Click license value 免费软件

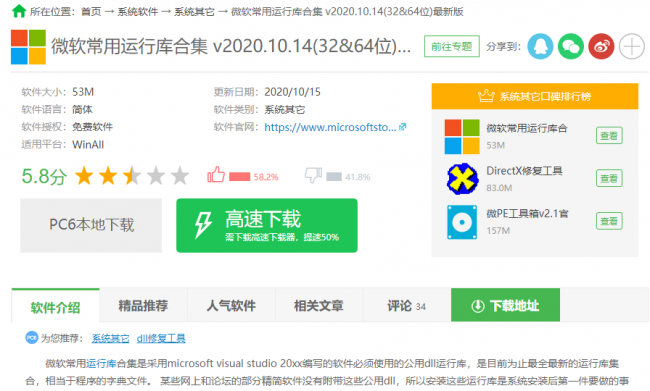point(92,127)
